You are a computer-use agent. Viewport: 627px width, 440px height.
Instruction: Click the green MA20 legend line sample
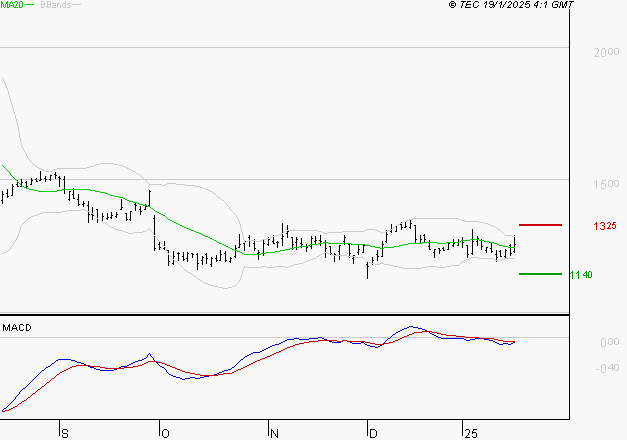pos(32,6)
